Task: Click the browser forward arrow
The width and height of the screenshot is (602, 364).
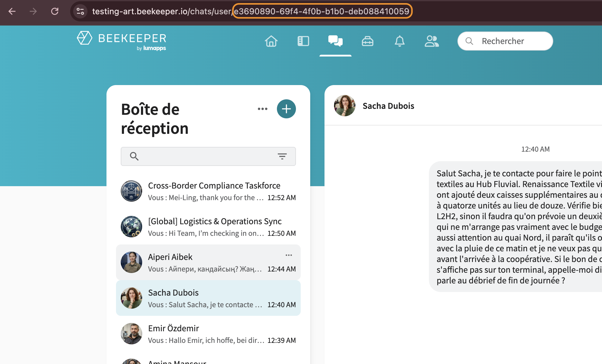Action: point(33,11)
